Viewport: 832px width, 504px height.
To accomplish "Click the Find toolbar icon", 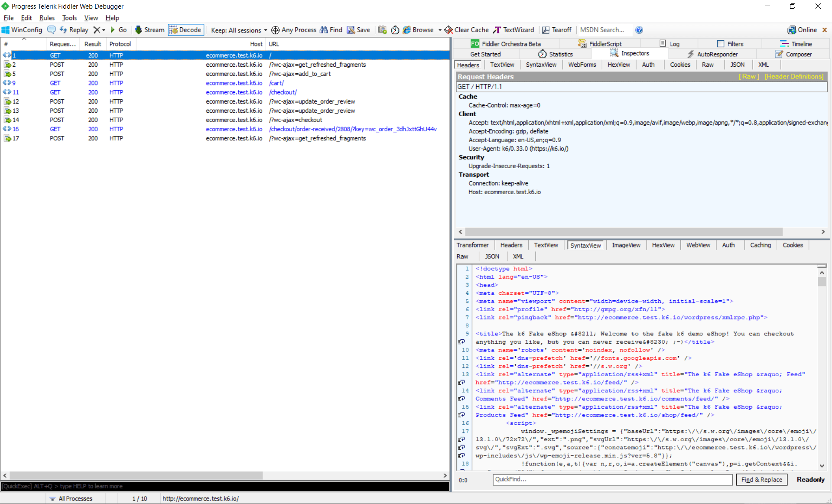I will point(331,30).
